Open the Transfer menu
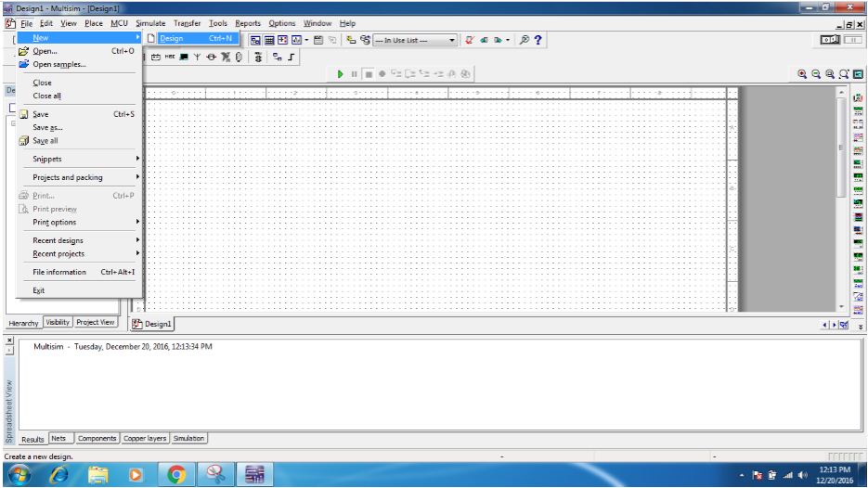Viewport: 868px width, 488px height. point(188,23)
